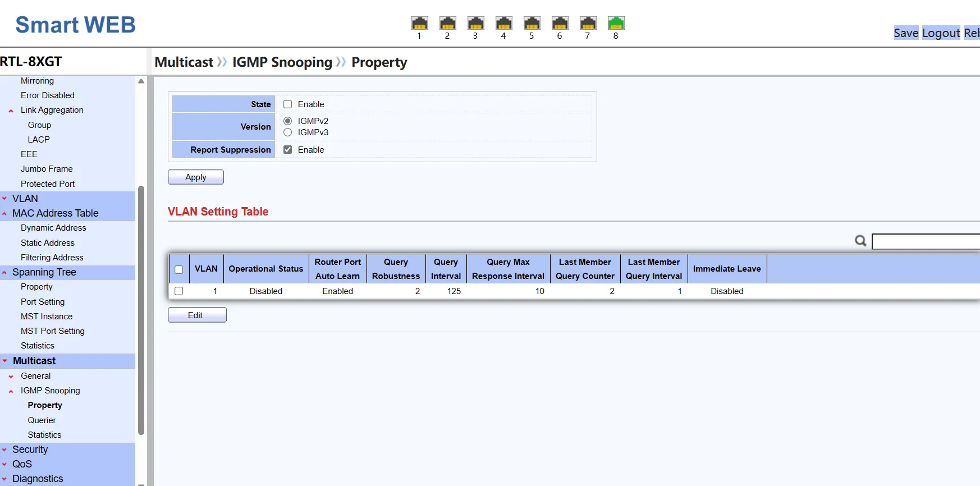Enable the IGMP Snooping State checkbox
The width and height of the screenshot is (980, 486).
click(288, 104)
